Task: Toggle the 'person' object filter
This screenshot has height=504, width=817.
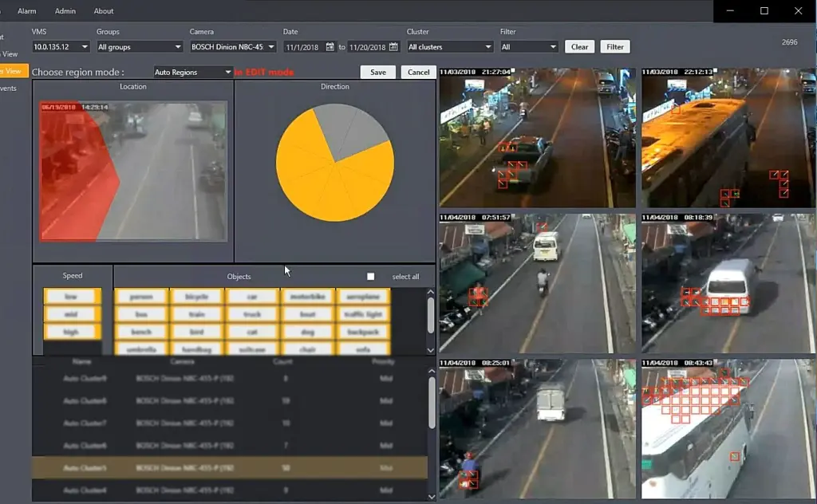Action: [x=141, y=296]
